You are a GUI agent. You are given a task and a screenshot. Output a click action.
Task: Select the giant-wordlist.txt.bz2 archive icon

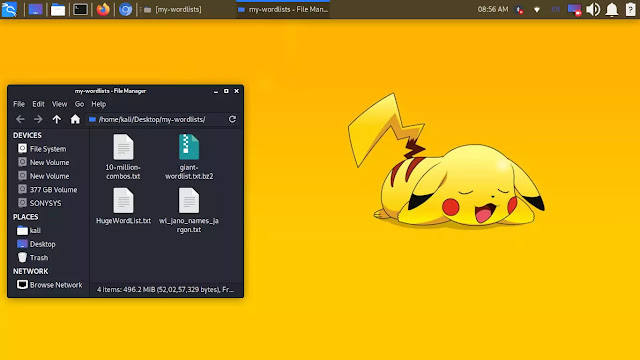pyautogui.click(x=189, y=147)
